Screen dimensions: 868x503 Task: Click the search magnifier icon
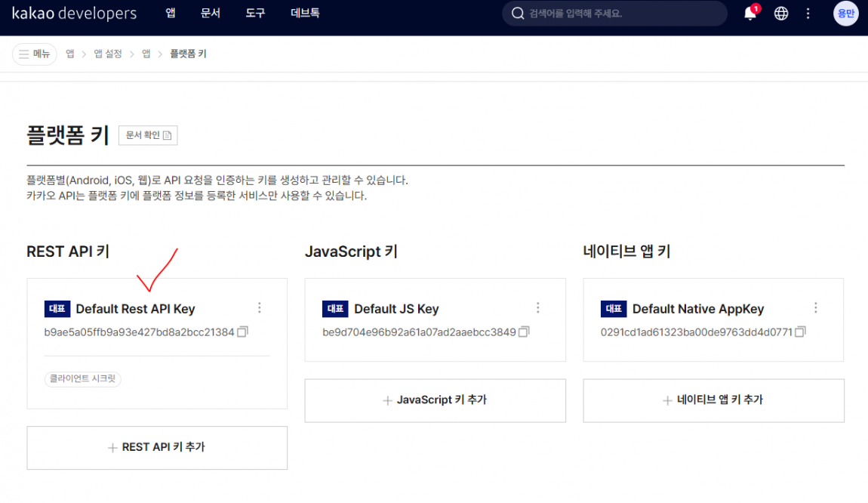(x=518, y=14)
